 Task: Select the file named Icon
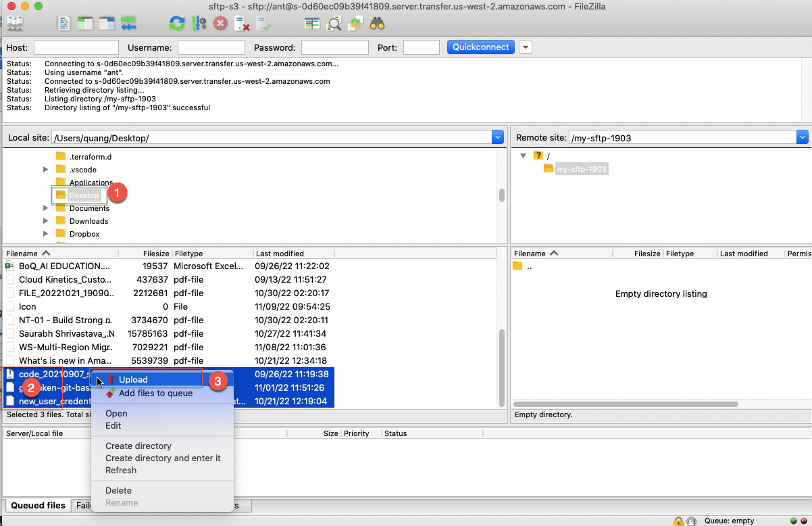pos(169,306)
